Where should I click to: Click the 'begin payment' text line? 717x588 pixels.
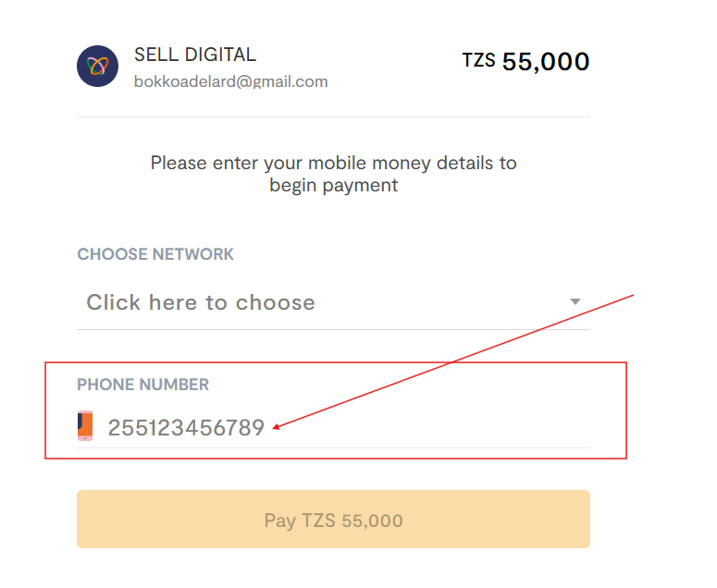click(x=333, y=186)
